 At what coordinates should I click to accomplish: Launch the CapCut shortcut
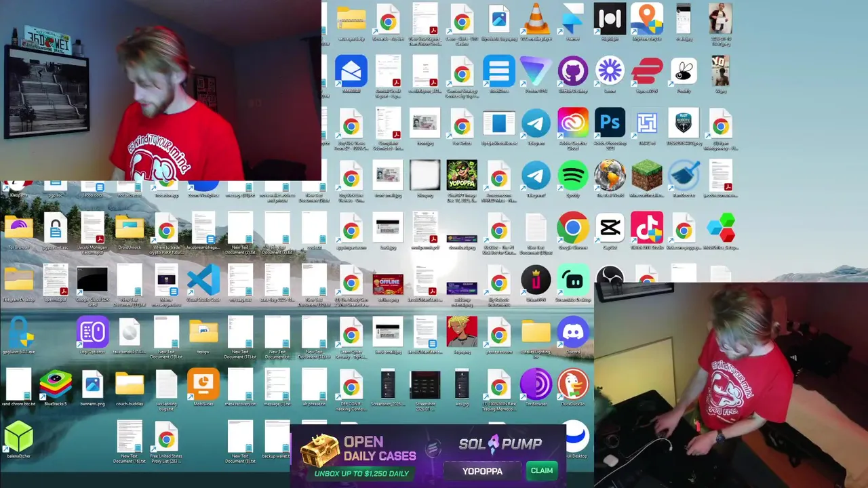[x=610, y=228]
